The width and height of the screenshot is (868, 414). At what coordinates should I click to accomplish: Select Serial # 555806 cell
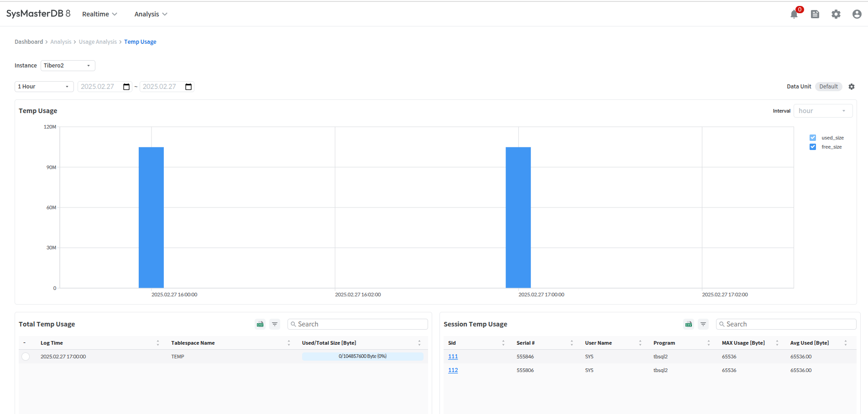pos(525,370)
